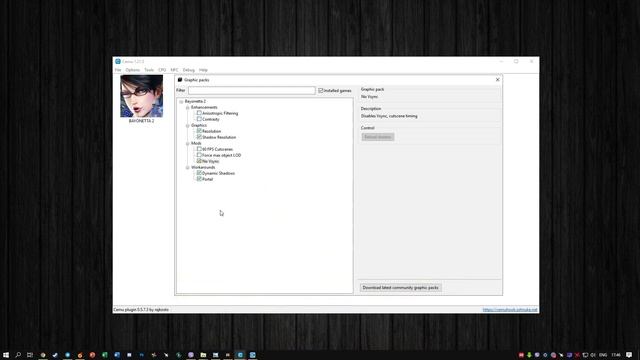
Task: Uncheck the Resolution graphic pack
Action: tap(199, 131)
